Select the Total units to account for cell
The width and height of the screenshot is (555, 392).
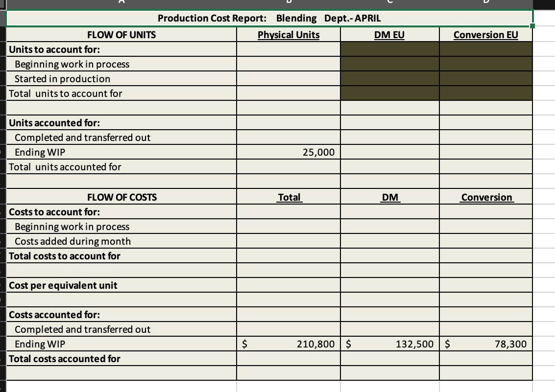pos(121,93)
